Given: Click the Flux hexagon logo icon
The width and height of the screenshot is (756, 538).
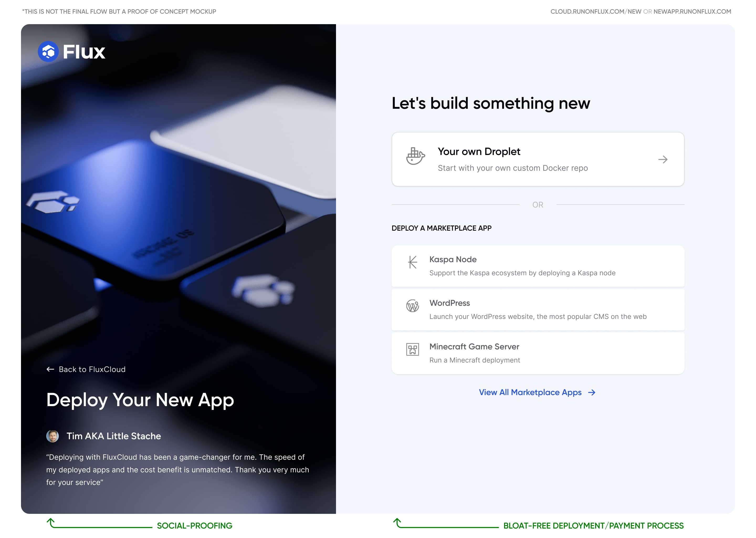Looking at the screenshot, I should pyautogui.click(x=48, y=51).
